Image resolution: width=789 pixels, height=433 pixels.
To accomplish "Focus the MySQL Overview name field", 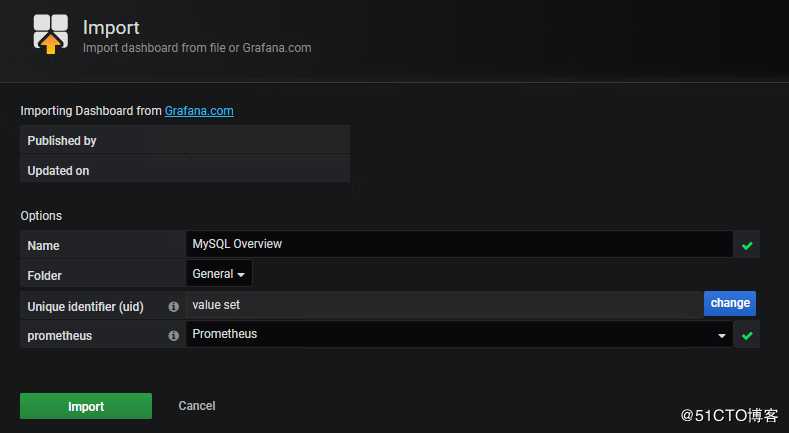I will (459, 244).
